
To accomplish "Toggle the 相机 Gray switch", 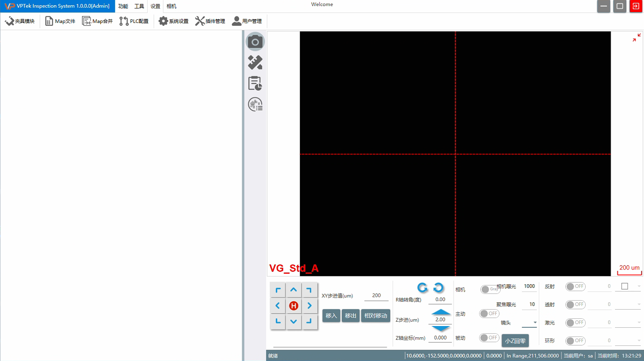I will click(489, 289).
